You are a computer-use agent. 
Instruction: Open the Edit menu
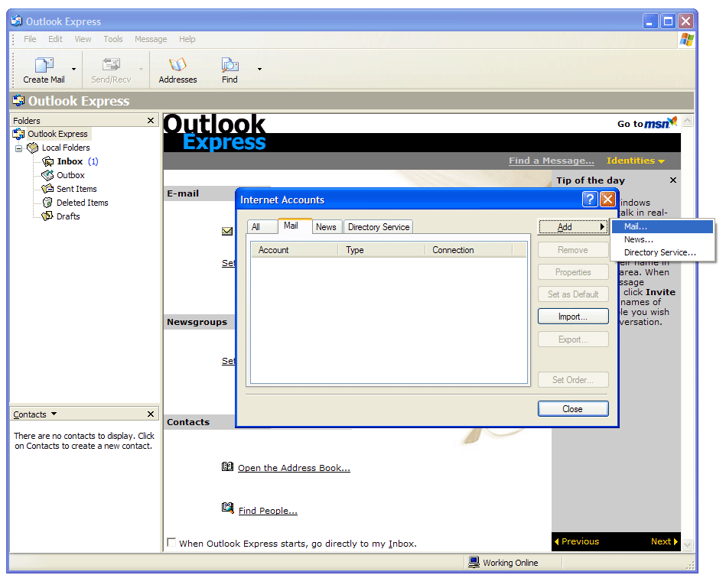coord(55,39)
